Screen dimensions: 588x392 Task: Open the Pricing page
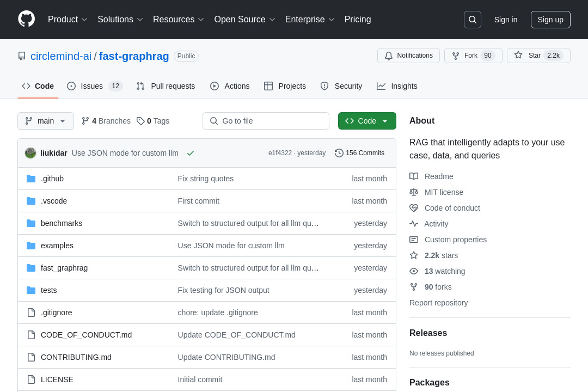click(x=358, y=20)
